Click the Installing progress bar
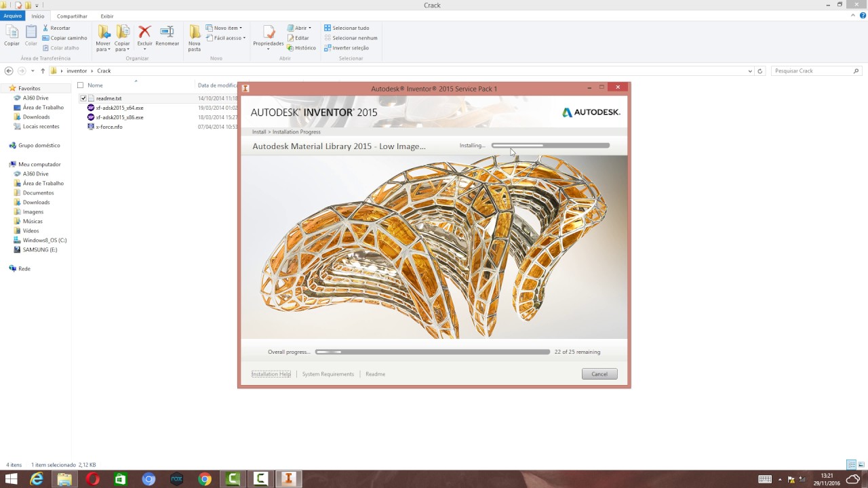868x488 pixels. (x=551, y=145)
